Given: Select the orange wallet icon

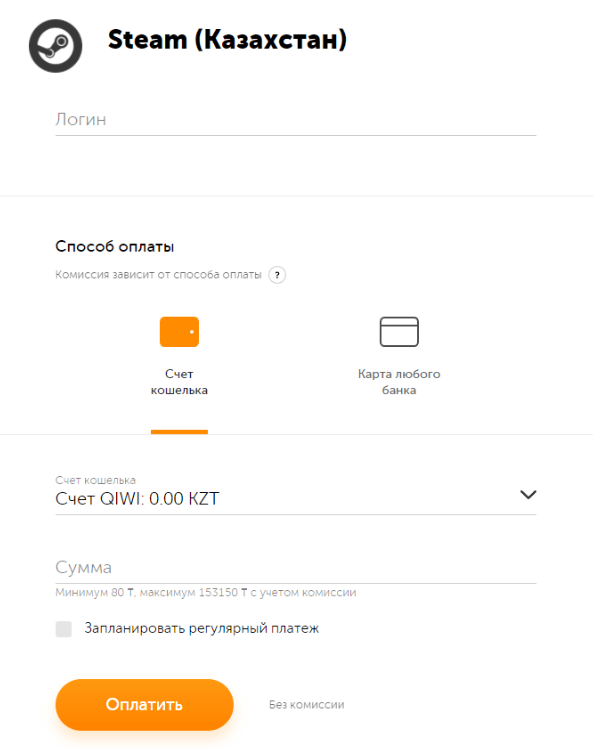Looking at the screenshot, I should [179, 332].
